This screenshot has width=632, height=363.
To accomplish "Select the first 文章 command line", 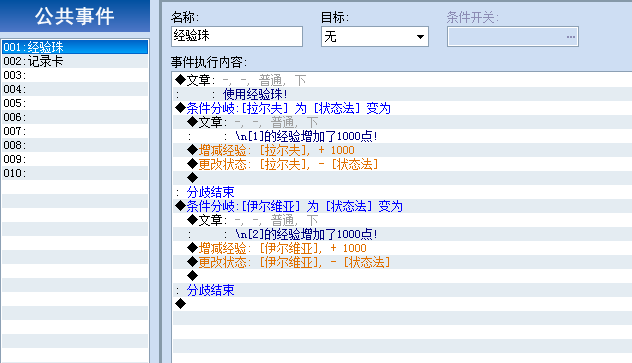I will [402, 80].
